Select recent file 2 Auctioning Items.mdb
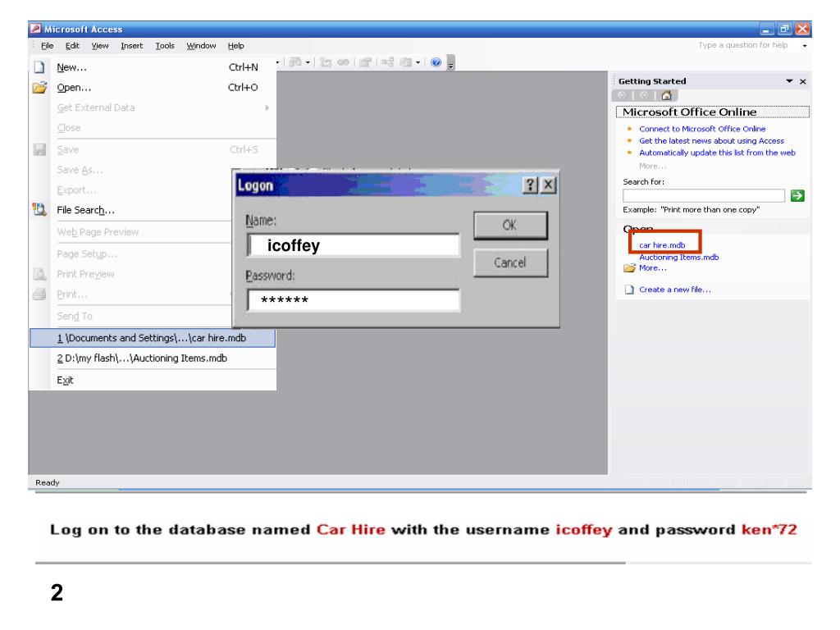 coord(153,358)
